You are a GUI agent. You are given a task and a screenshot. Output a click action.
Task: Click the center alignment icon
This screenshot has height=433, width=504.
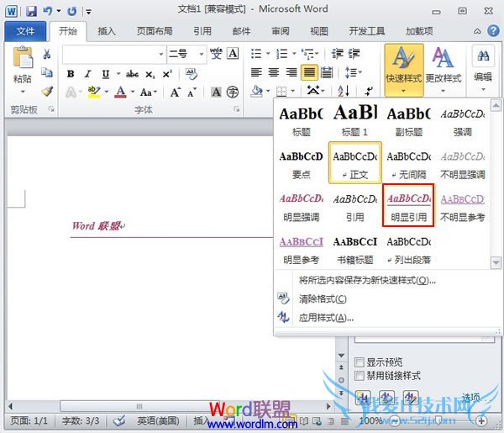pyautogui.click(x=274, y=72)
